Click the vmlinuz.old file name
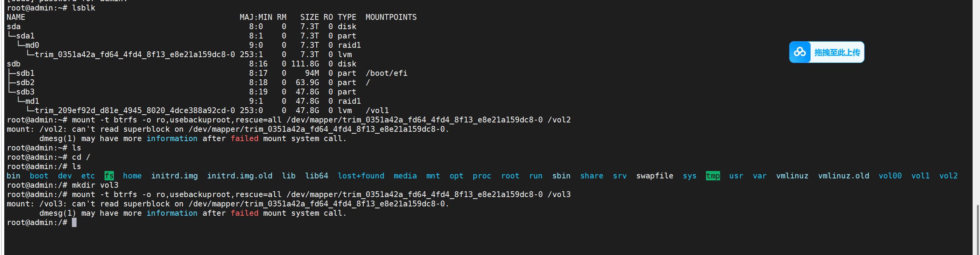Screen dimensions: 980x255 (843, 176)
